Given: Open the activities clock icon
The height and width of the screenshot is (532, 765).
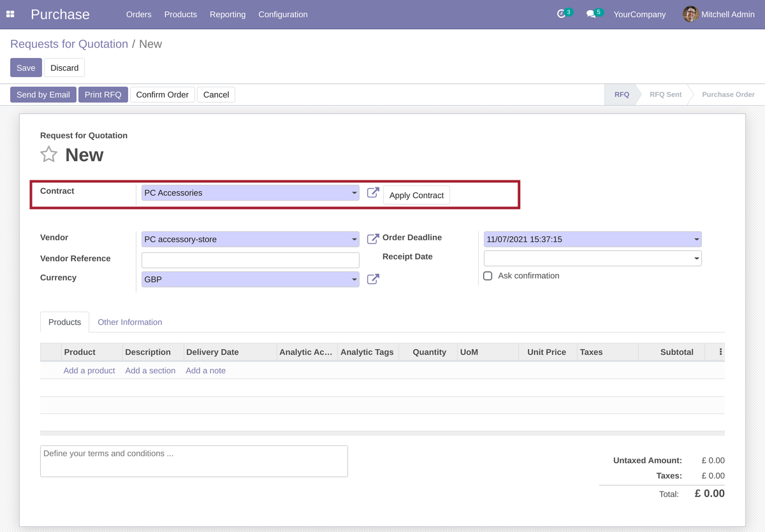Looking at the screenshot, I should 561,14.
